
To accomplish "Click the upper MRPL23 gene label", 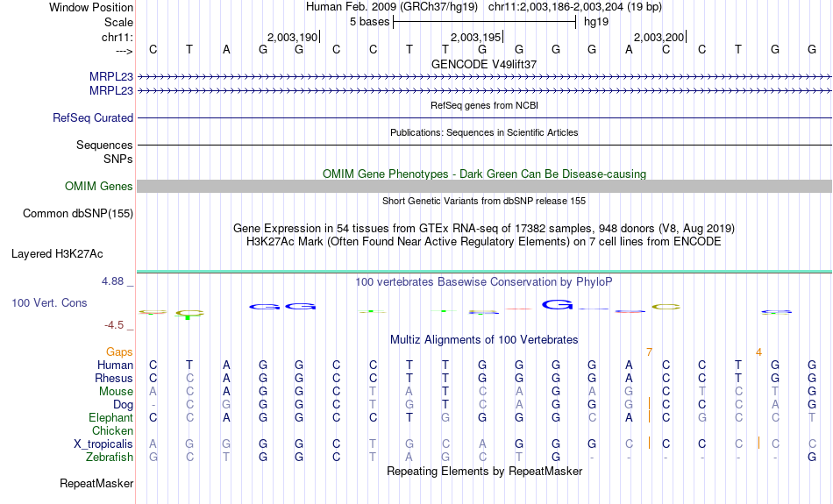I will (x=111, y=77).
